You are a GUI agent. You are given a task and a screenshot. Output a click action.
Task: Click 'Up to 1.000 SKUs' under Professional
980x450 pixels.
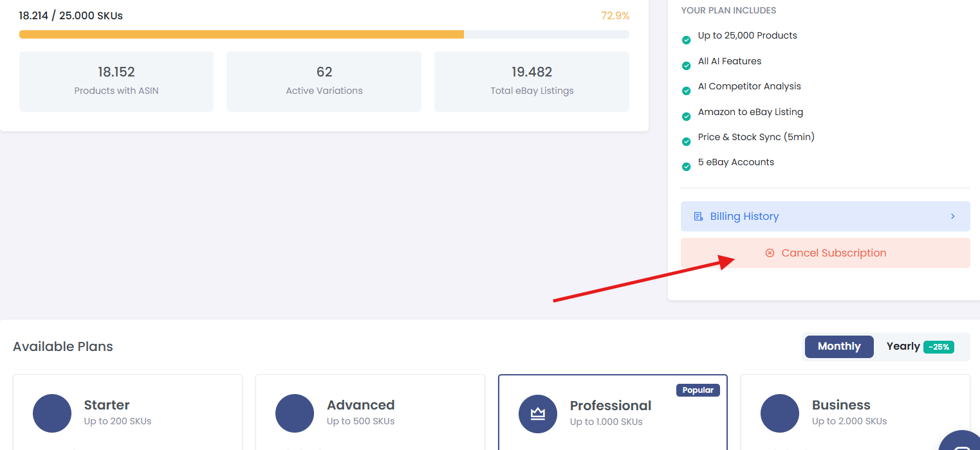point(606,422)
